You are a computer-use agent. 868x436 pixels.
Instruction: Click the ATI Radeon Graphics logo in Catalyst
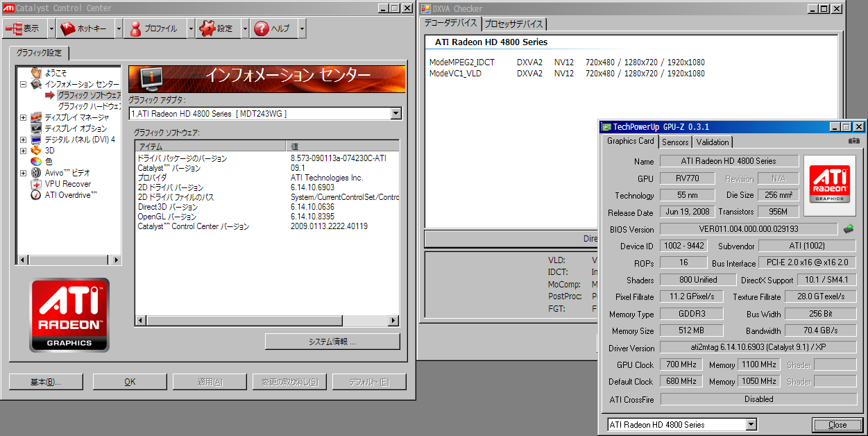69,315
